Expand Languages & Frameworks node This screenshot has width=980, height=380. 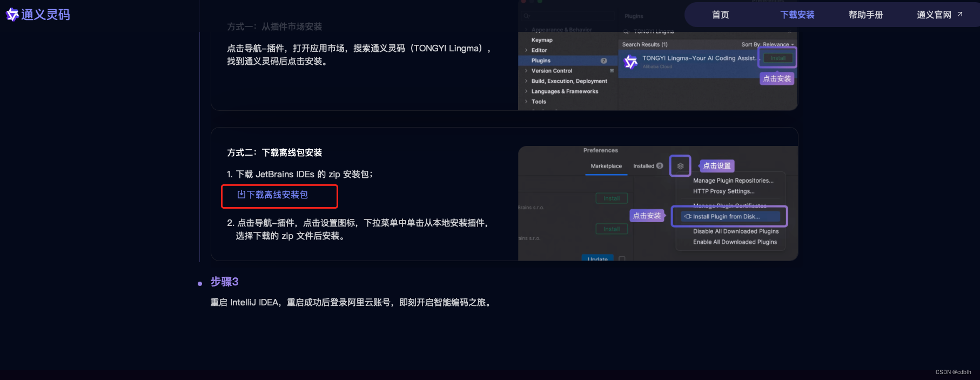click(526, 91)
